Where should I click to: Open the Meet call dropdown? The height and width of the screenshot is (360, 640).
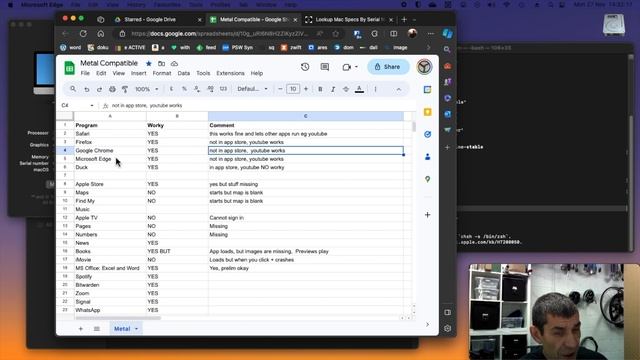[x=356, y=67]
